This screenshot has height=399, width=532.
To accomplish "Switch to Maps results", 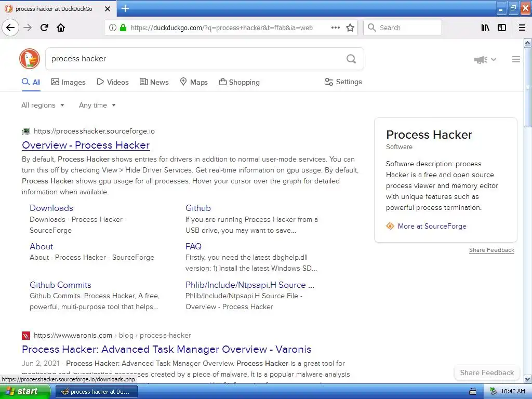I will [194, 82].
